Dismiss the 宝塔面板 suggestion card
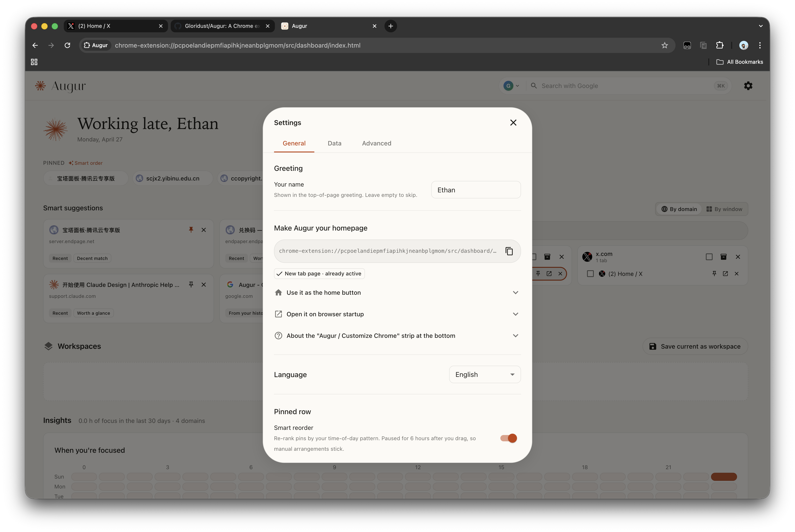The height and width of the screenshot is (532, 795). (204, 230)
